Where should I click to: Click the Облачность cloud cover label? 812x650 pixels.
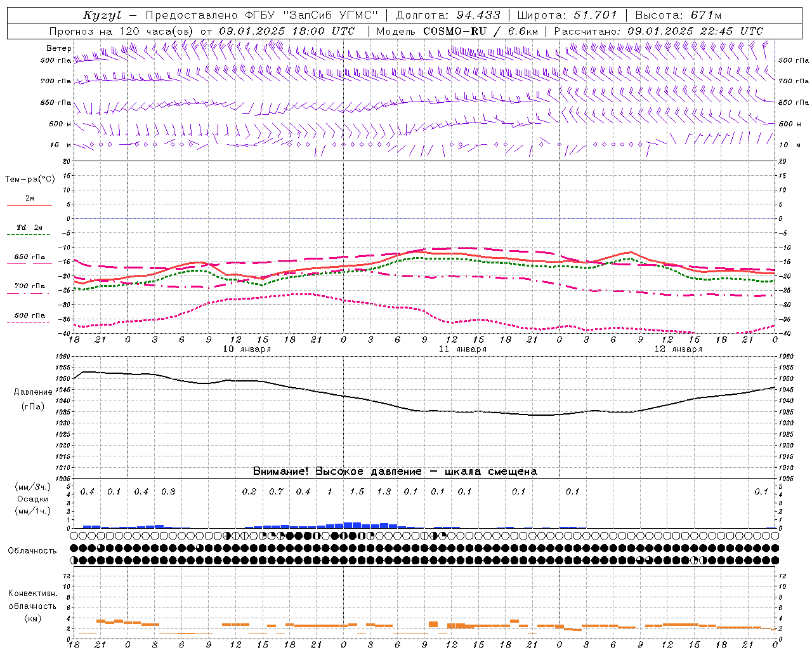(32, 551)
